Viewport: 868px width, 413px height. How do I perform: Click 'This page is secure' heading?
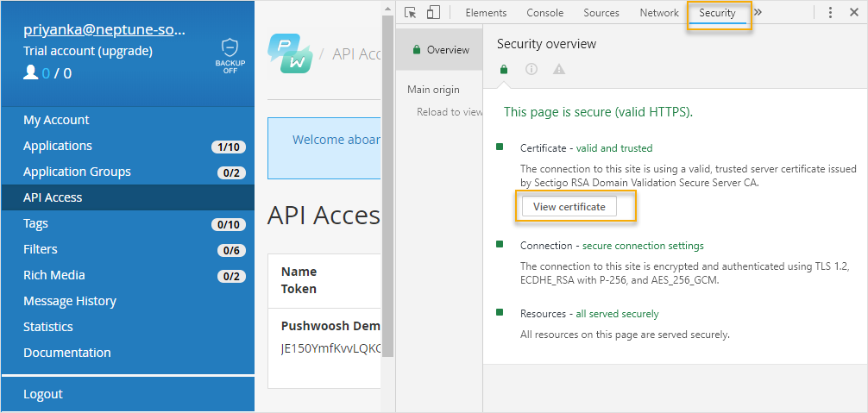click(x=599, y=112)
